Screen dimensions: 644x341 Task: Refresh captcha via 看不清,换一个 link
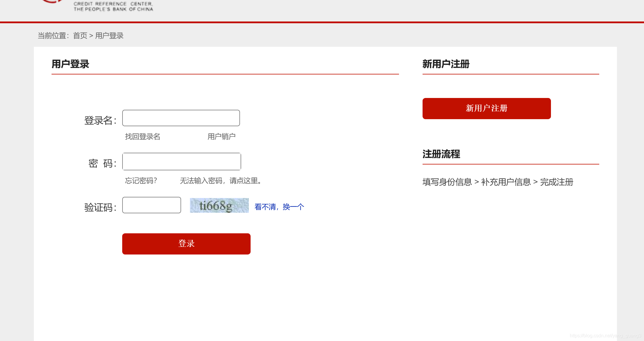pos(279,207)
